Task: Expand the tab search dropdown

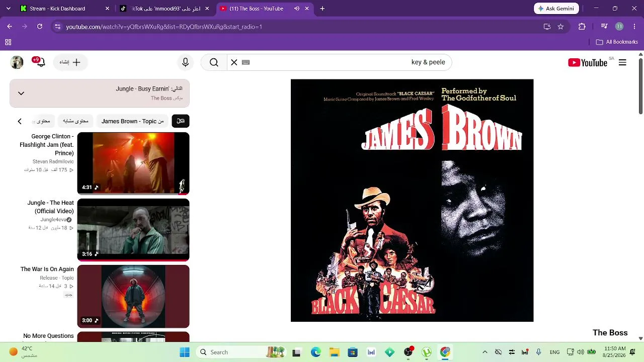Action: click(8, 9)
